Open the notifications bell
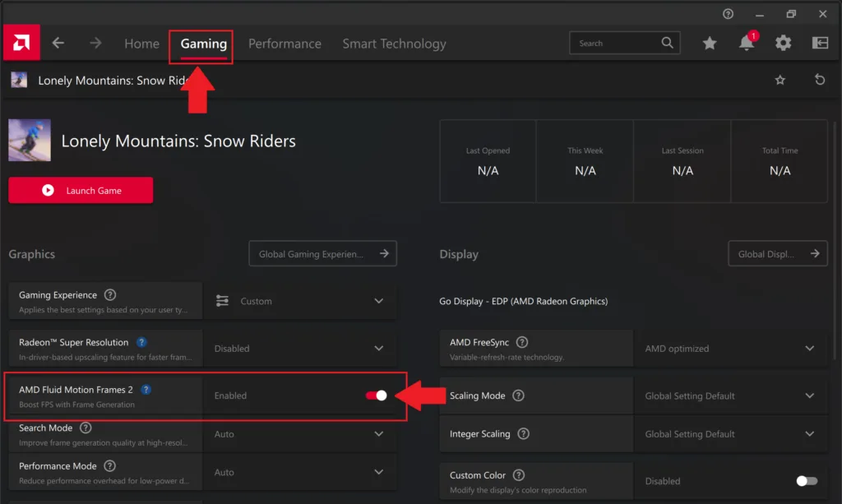Screen dimensions: 842x504 747,43
